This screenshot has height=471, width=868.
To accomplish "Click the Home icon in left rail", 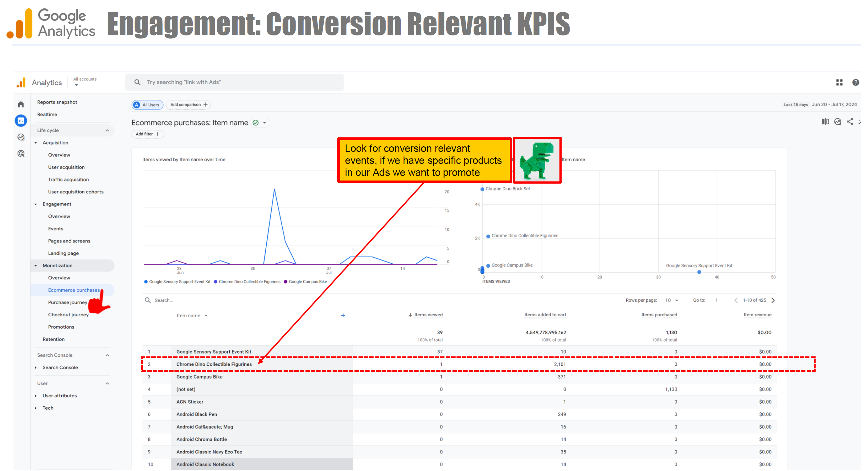I will coord(21,104).
